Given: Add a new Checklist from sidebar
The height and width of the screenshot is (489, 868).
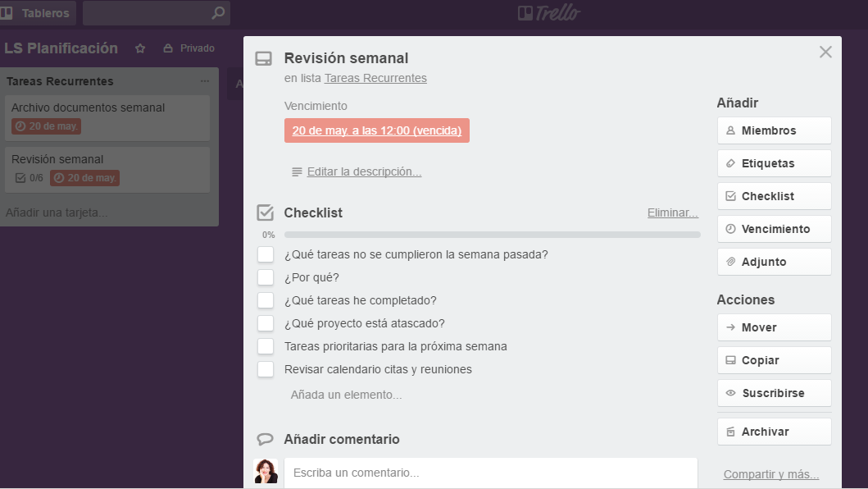Looking at the screenshot, I should click(x=774, y=196).
